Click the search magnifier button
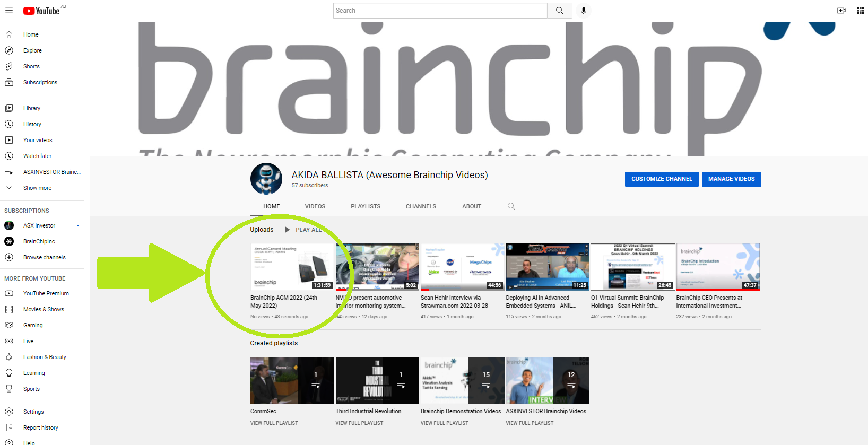This screenshot has width=868, height=445. (559, 11)
